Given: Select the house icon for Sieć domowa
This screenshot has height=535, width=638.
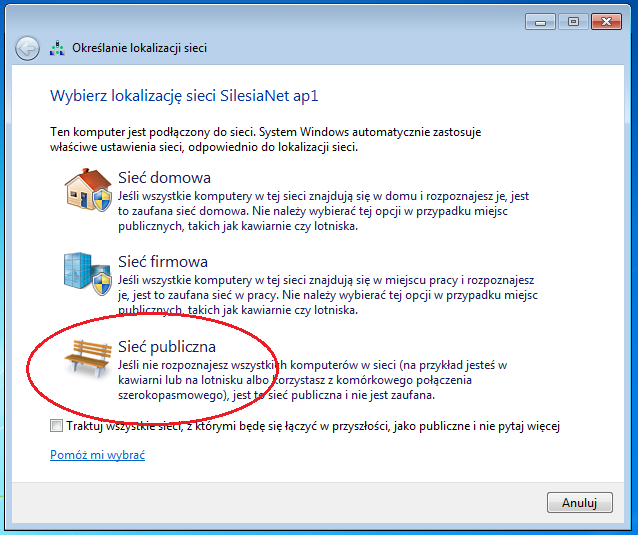Looking at the screenshot, I should 88,190.
